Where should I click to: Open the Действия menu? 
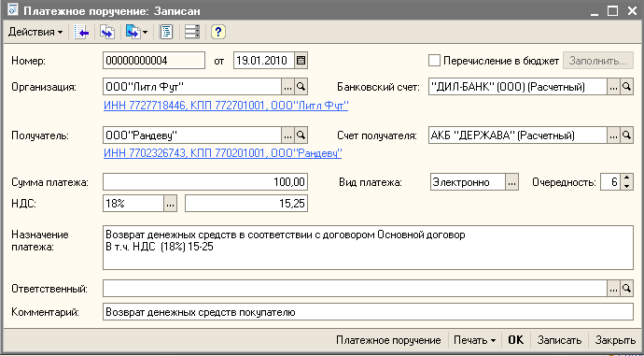35,32
